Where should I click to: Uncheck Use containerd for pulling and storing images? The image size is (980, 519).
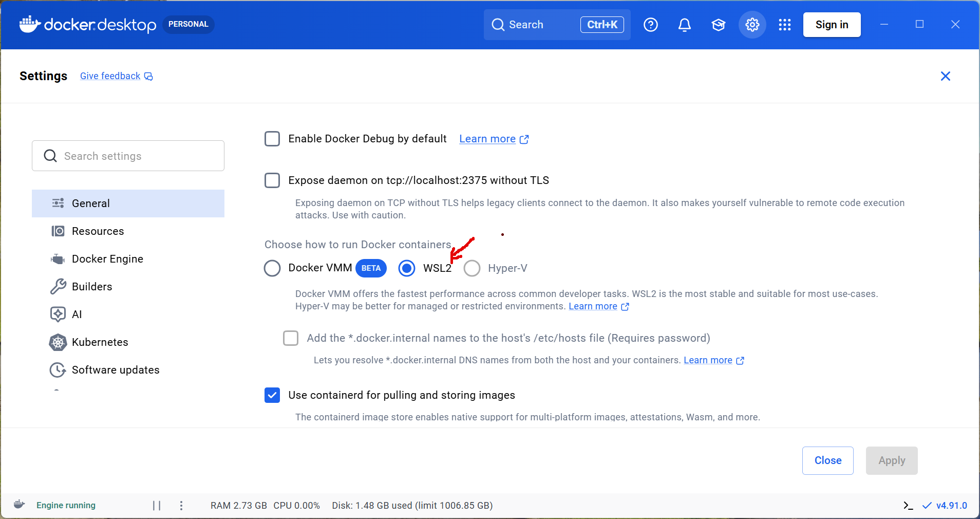(272, 395)
